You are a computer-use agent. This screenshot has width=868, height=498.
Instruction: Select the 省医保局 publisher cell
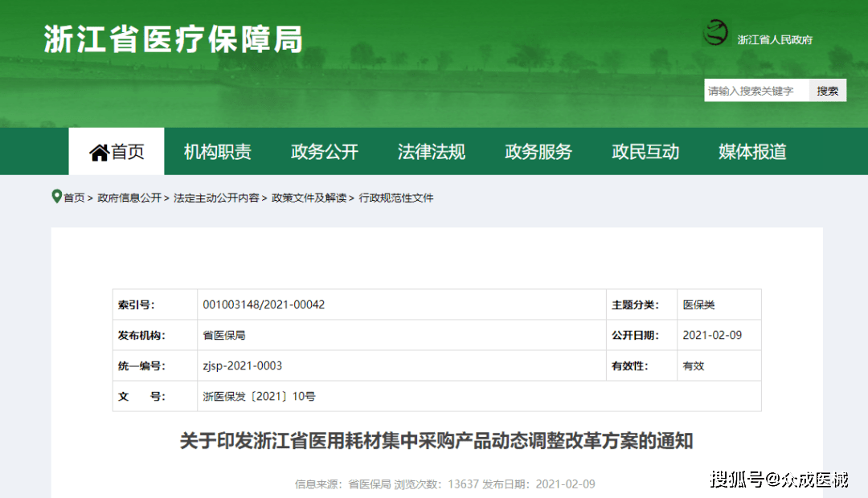point(402,335)
